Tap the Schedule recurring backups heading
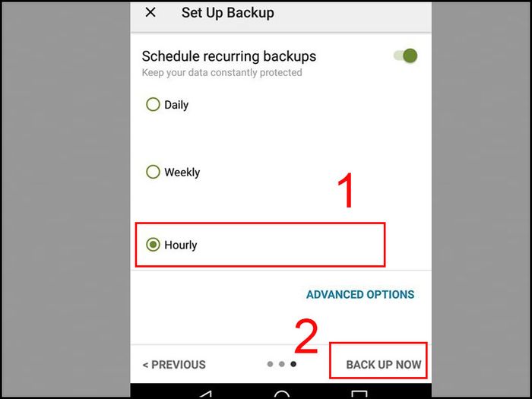Screen dimensions: 532x399 click(x=229, y=56)
